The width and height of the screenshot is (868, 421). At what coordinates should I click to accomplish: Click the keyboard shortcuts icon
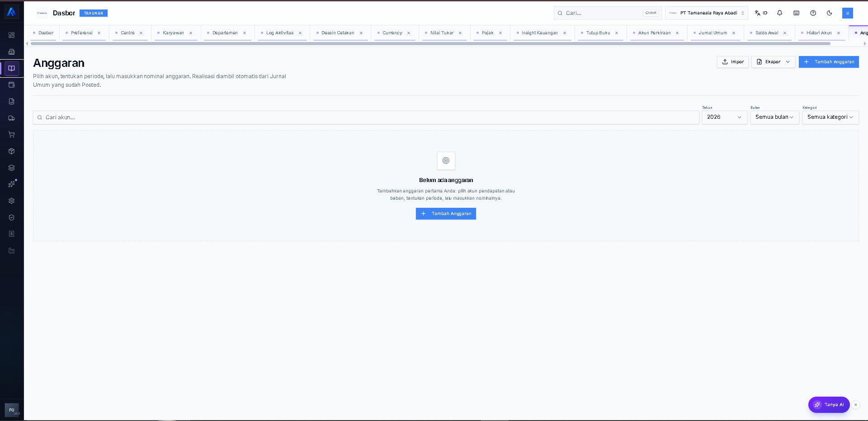point(796,13)
